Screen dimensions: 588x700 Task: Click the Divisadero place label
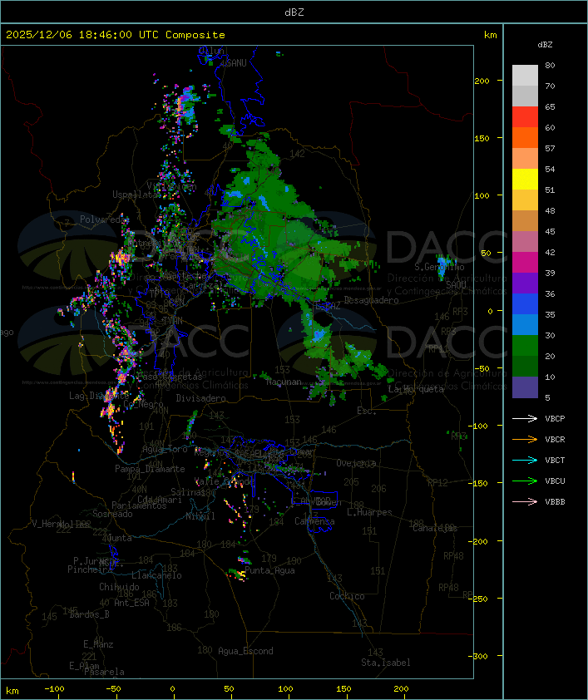point(200,397)
